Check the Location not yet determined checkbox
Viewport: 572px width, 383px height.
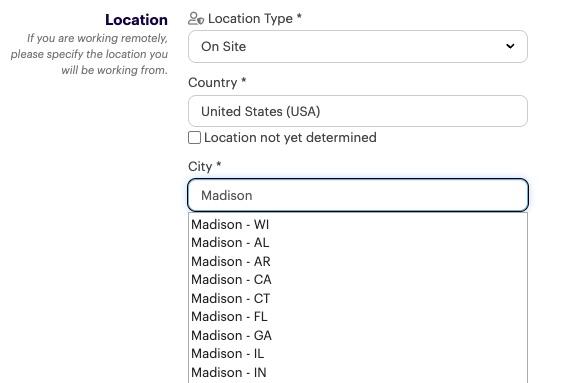194,138
